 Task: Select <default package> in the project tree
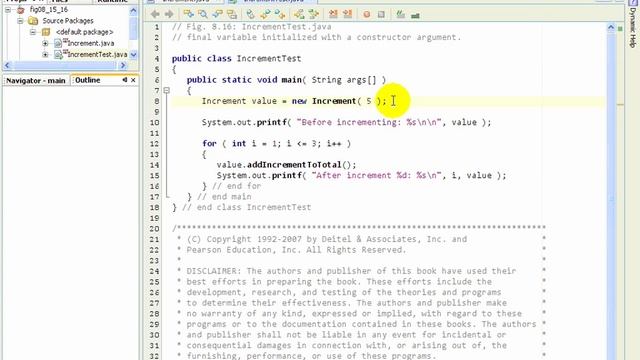pos(84,32)
